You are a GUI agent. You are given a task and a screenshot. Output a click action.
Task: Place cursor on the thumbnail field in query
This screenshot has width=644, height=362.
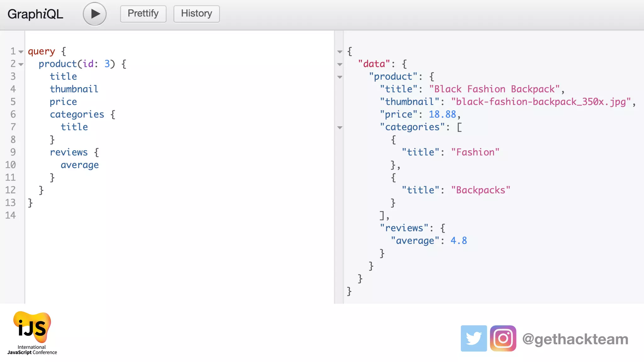(74, 89)
